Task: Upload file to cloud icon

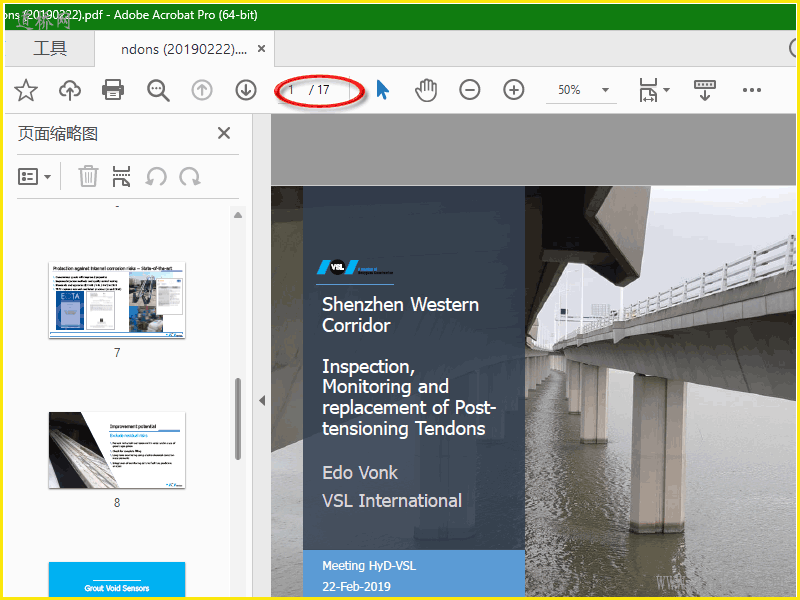Action: pos(70,90)
